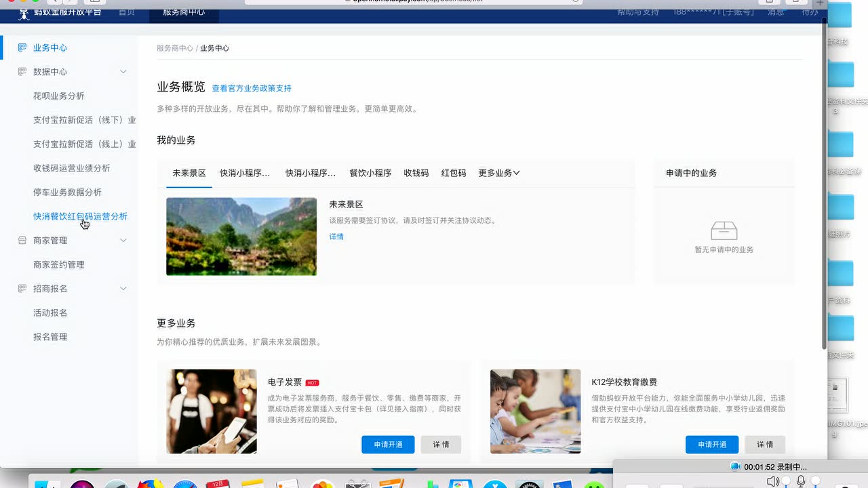
Task: Click the 数据中心 sidebar icon
Action: [22, 72]
